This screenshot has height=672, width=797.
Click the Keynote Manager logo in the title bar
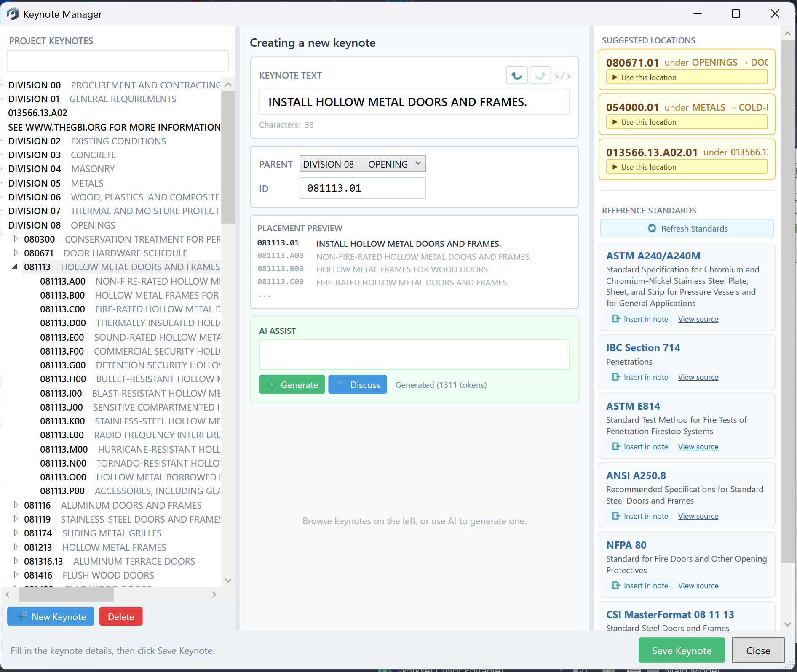pyautogui.click(x=12, y=13)
